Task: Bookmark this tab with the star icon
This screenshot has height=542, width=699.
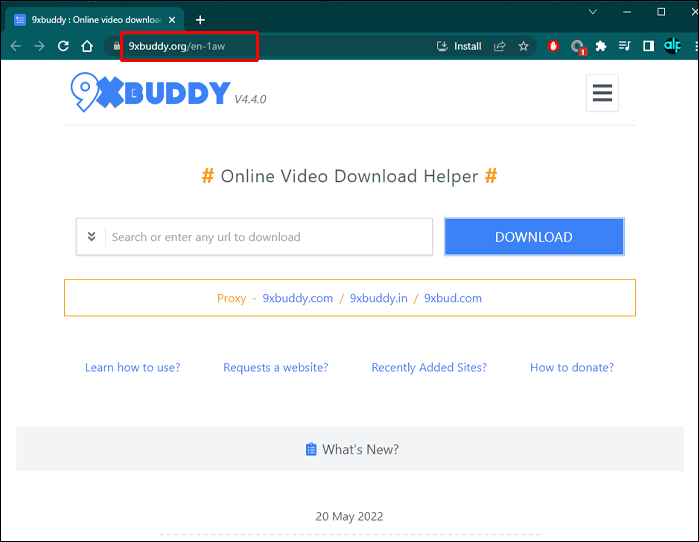Action: (523, 46)
